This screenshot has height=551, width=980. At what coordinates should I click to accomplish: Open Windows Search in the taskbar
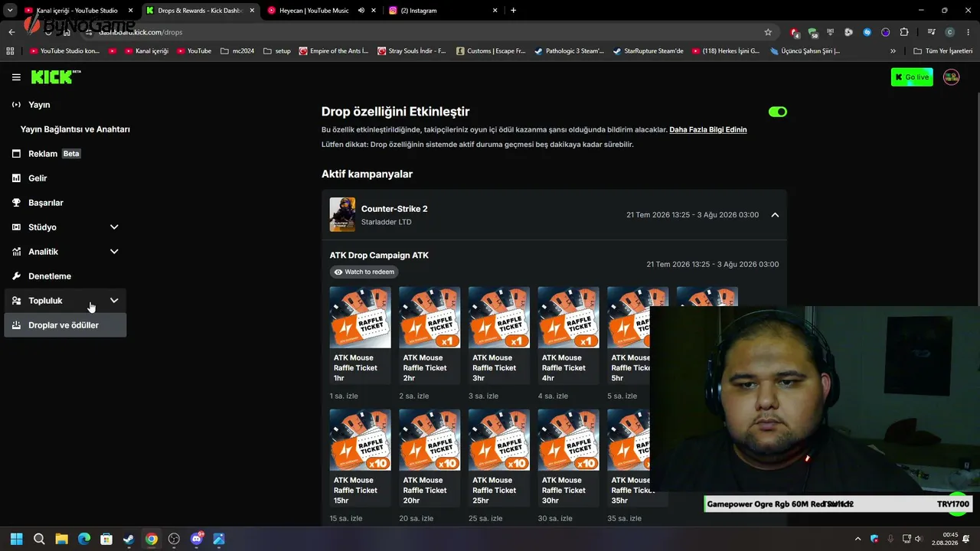pyautogui.click(x=39, y=539)
